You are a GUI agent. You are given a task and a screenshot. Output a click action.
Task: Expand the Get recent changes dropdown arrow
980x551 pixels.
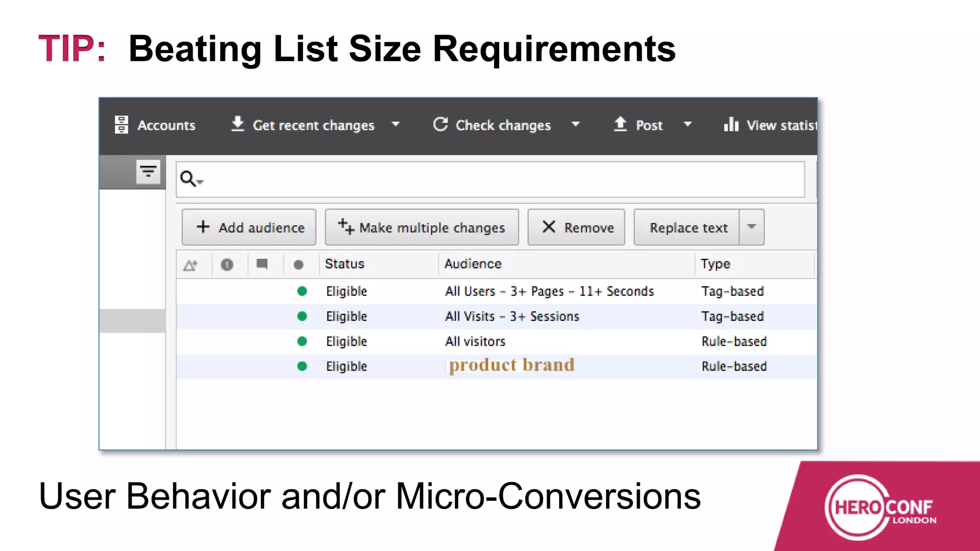tap(396, 124)
